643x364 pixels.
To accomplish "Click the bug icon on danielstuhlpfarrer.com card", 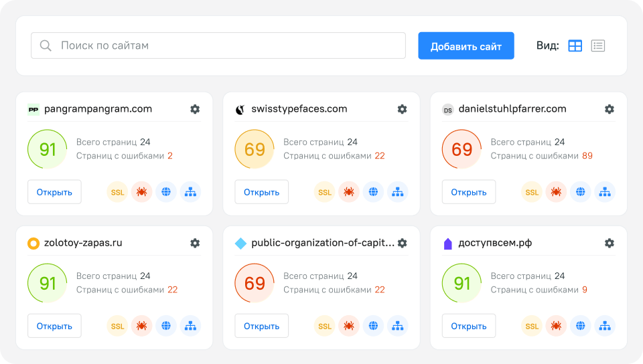I will point(556,192).
